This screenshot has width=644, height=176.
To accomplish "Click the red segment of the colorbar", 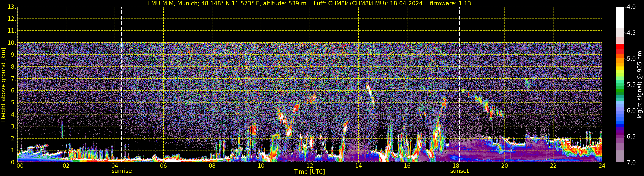I will pyautogui.click(x=620, y=47).
